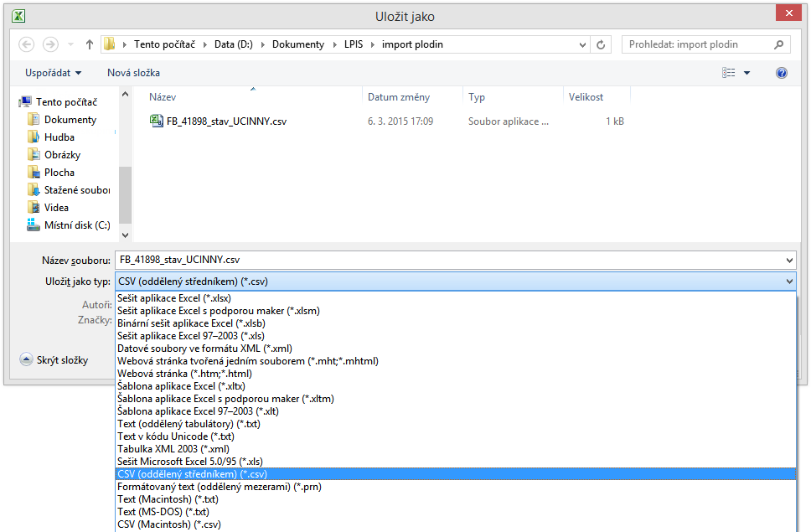The width and height of the screenshot is (811, 532).
Task: Select 'Tento počítač' in address breadcrumb
Action: [164, 44]
